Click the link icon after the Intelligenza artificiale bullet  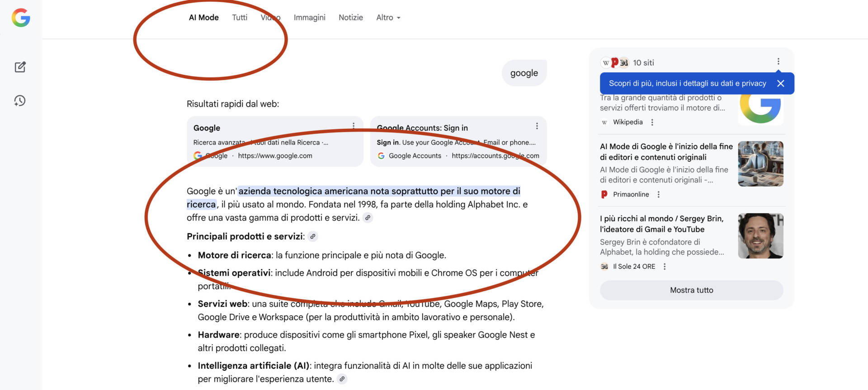(x=342, y=379)
